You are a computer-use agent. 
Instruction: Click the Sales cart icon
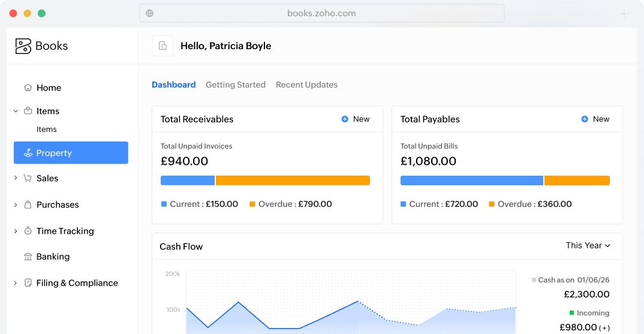click(28, 178)
